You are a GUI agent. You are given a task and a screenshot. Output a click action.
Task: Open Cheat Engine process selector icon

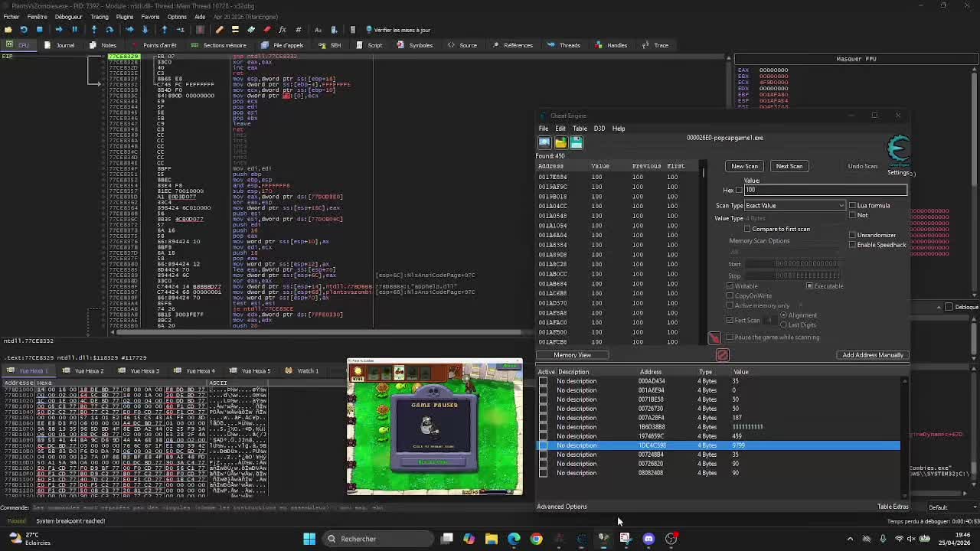click(544, 142)
